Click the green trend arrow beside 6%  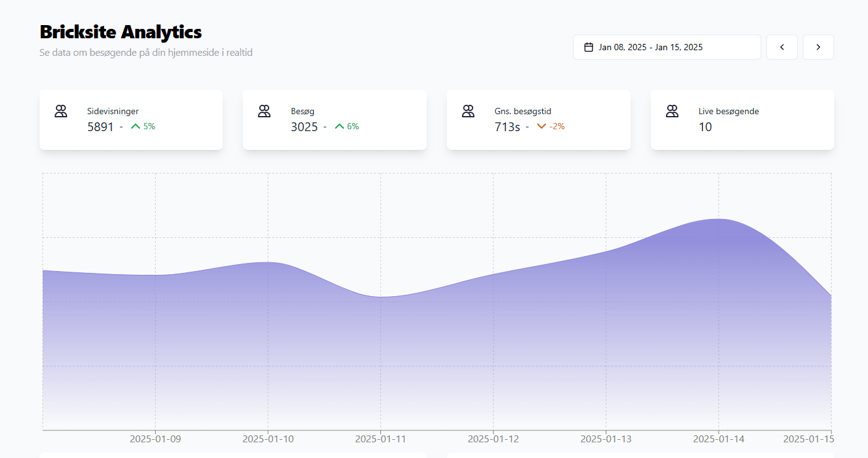click(340, 126)
